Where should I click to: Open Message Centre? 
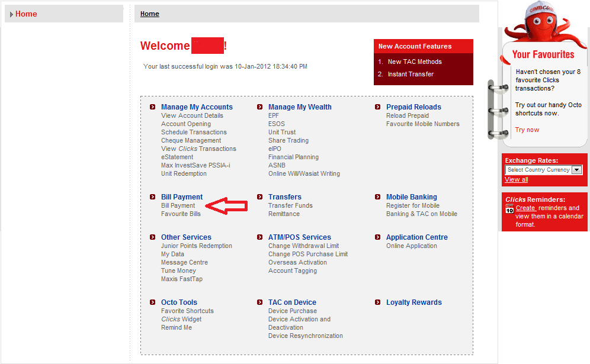click(x=184, y=262)
